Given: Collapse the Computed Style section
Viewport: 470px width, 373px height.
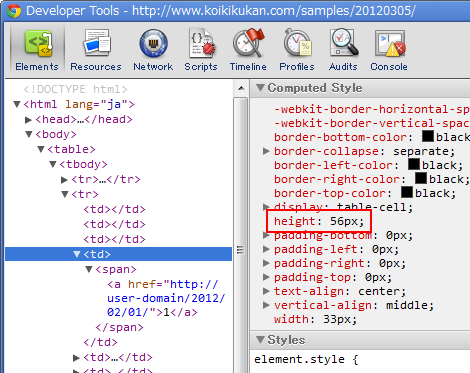Looking at the screenshot, I should tap(260, 88).
